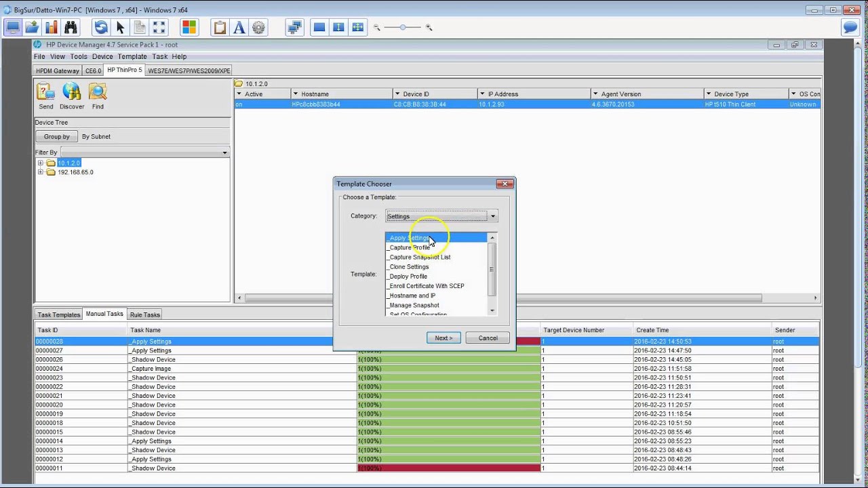Select _Hostname and IP template

coord(436,296)
